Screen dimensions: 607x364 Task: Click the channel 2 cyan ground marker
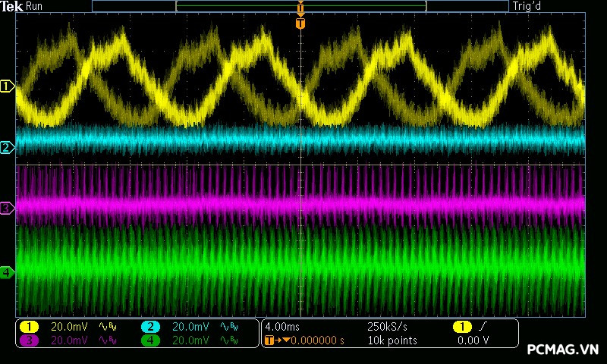[7, 147]
